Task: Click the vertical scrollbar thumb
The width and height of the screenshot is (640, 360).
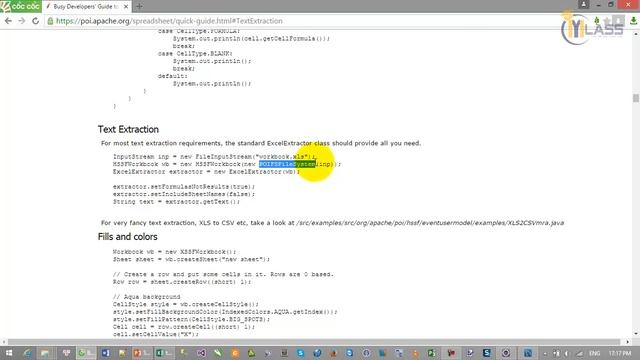Action: pyautogui.click(x=636, y=98)
